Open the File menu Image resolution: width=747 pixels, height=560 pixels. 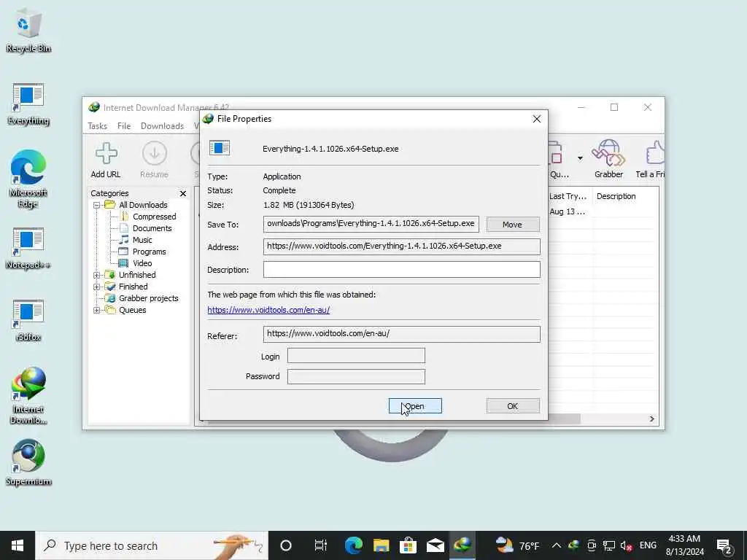[x=124, y=125]
